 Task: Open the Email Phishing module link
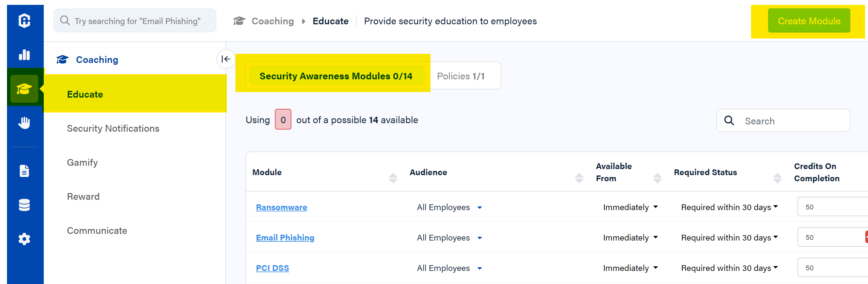tap(285, 237)
